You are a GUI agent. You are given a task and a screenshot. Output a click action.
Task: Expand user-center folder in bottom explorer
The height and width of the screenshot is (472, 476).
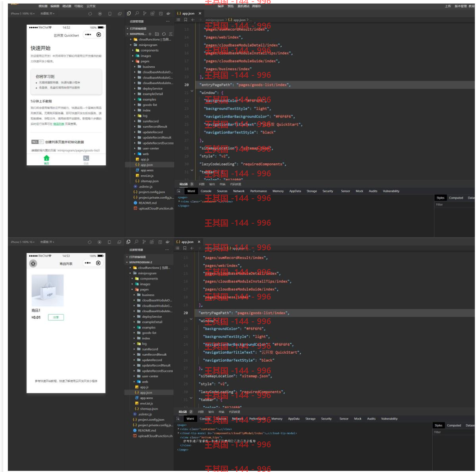tap(134, 376)
